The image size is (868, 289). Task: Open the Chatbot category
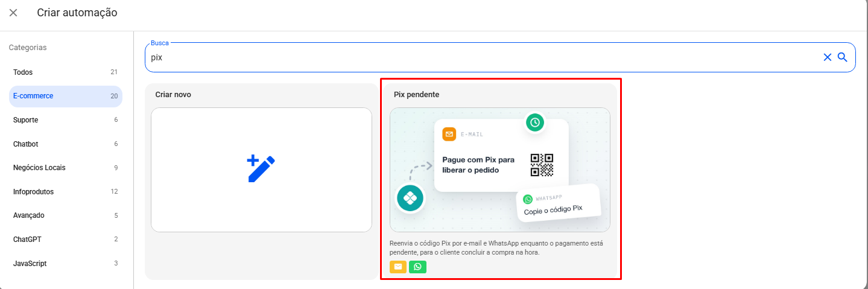[66, 144]
